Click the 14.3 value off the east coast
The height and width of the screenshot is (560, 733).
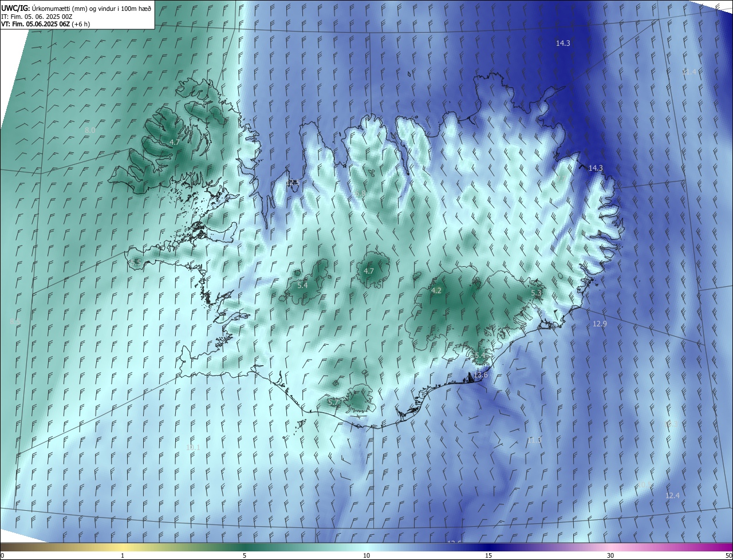(x=596, y=168)
